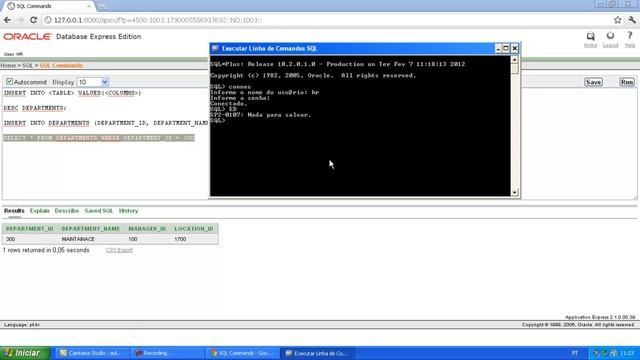Screen dimensions: 640x360
Task: Bookmark this page with the star icon
Action: pos(618,20)
